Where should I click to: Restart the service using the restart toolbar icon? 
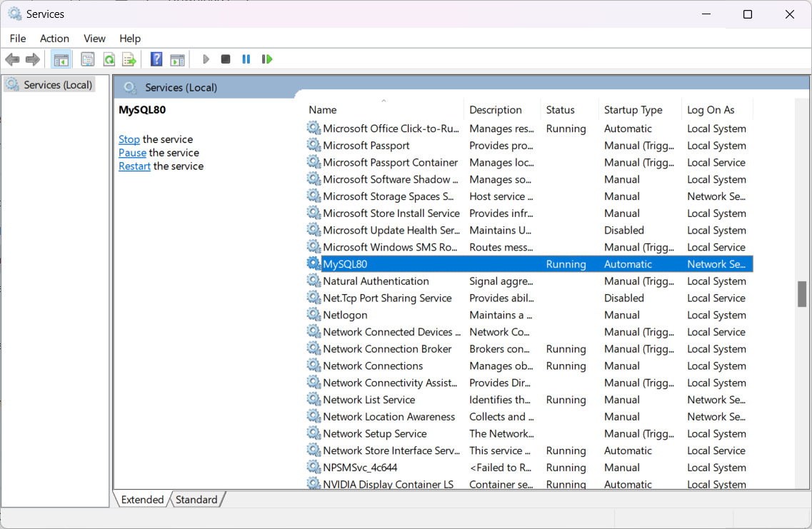coord(267,59)
